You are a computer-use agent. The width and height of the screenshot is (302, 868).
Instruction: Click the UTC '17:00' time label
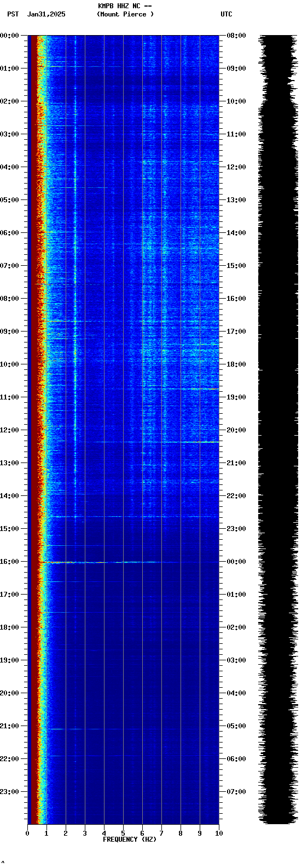[x=236, y=332]
